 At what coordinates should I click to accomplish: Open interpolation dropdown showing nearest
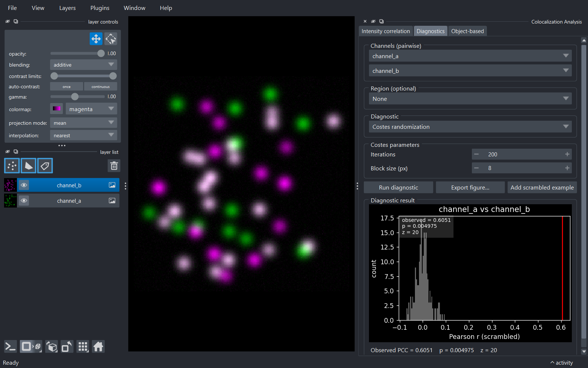(83, 135)
